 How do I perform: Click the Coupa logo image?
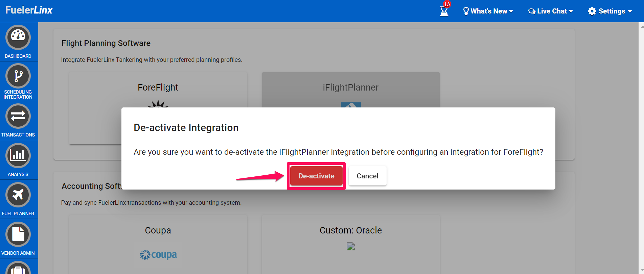[158, 255]
